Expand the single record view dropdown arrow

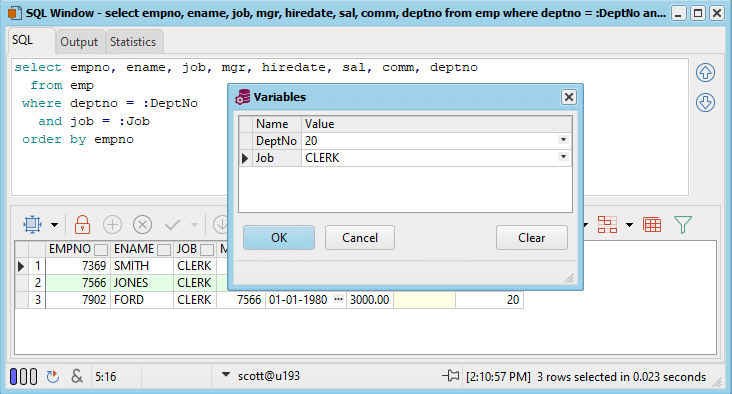[629, 225]
